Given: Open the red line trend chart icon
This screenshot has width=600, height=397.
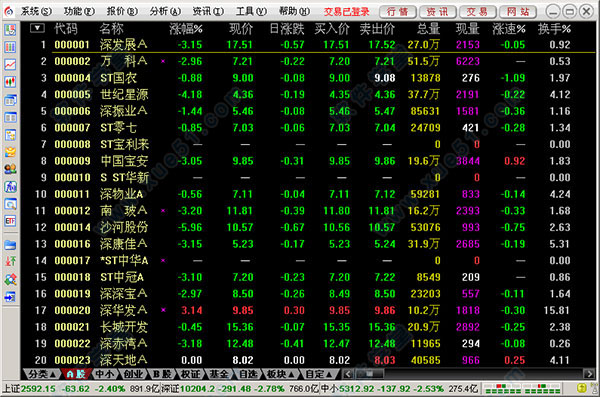Looking at the screenshot, I should 10,64.
